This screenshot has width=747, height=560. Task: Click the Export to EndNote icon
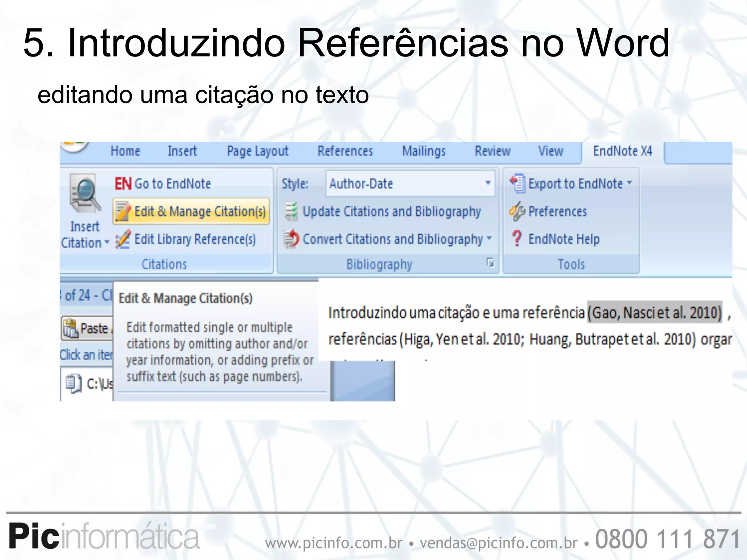coord(517,183)
